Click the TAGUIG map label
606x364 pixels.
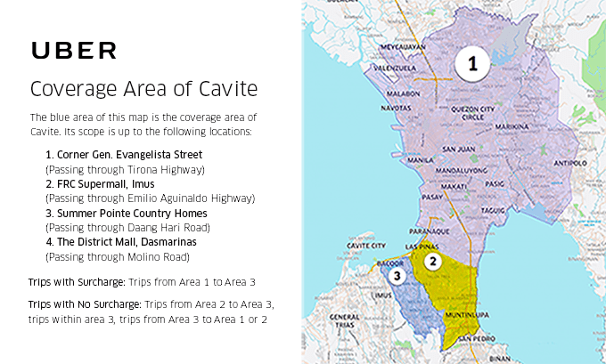tap(493, 211)
